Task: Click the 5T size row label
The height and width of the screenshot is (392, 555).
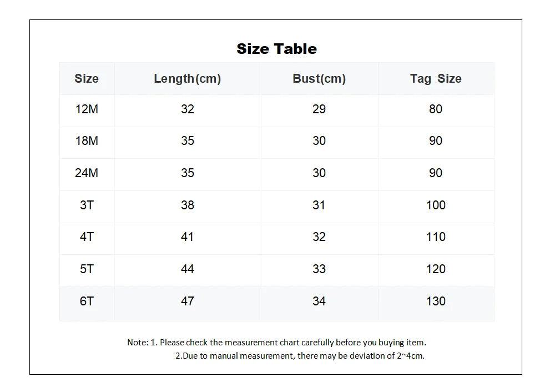Action: pos(87,269)
